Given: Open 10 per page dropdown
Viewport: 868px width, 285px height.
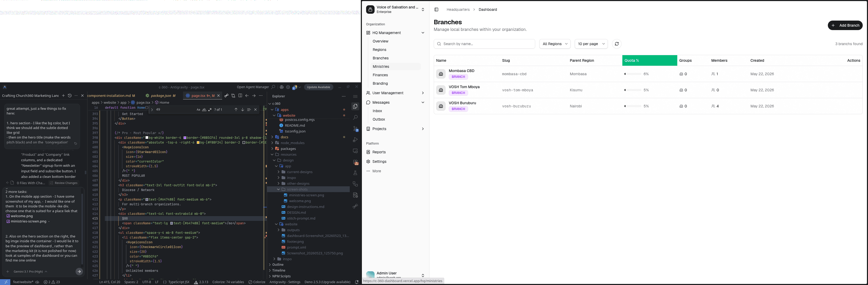Looking at the screenshot, I should click(x=591, y=44).
